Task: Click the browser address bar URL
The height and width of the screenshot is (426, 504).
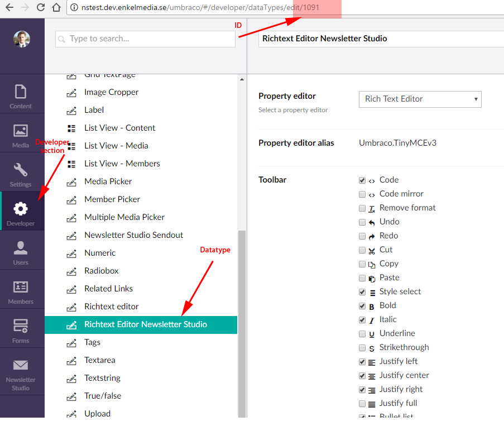Action: (200, 7)
